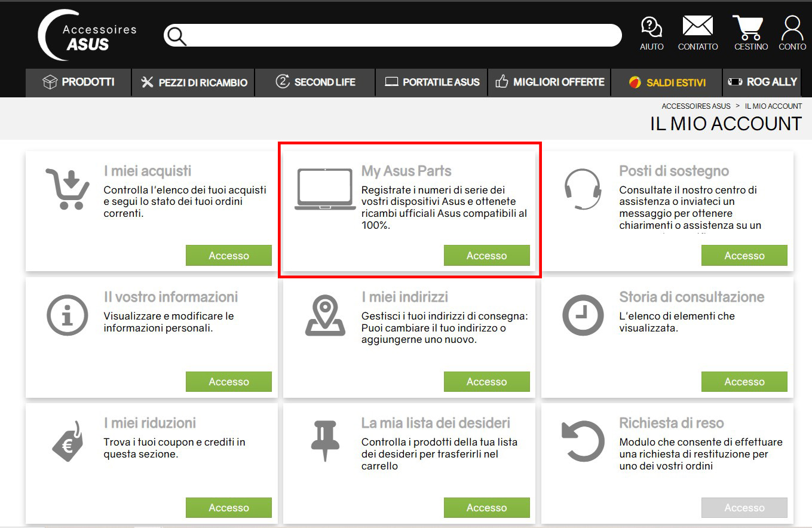
Task: Click Accesso under My Asus Parts
Action: (487, 256)
